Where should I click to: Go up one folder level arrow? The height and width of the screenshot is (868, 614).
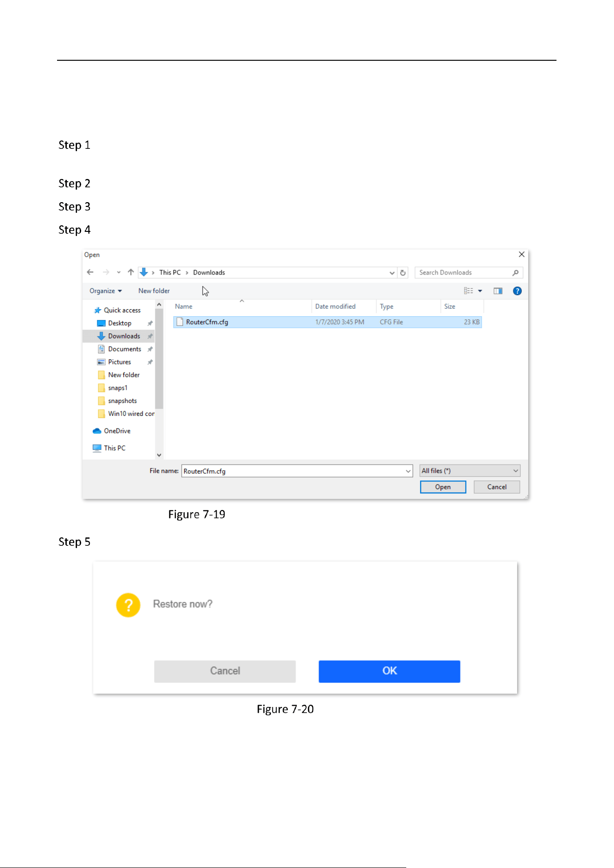131,272
